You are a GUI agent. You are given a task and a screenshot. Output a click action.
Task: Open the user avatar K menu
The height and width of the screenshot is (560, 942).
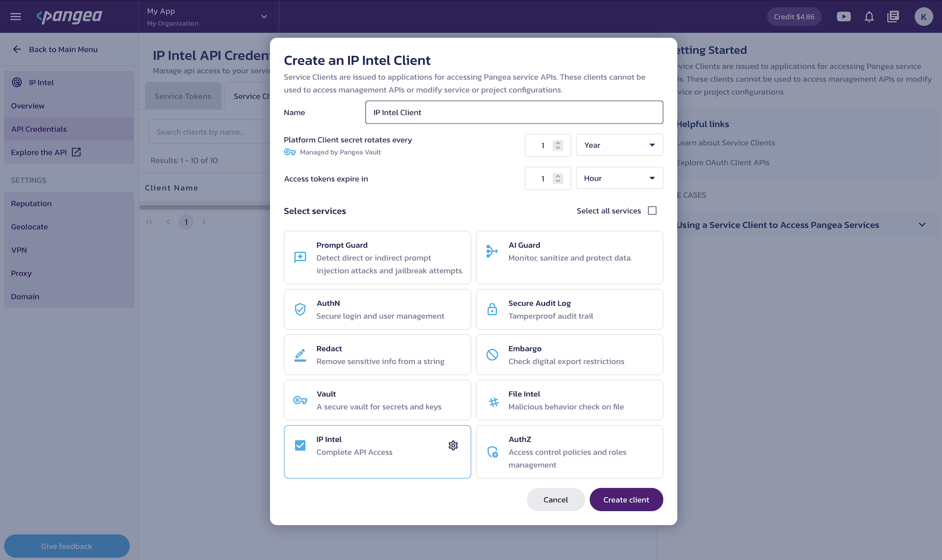[923, 17]
